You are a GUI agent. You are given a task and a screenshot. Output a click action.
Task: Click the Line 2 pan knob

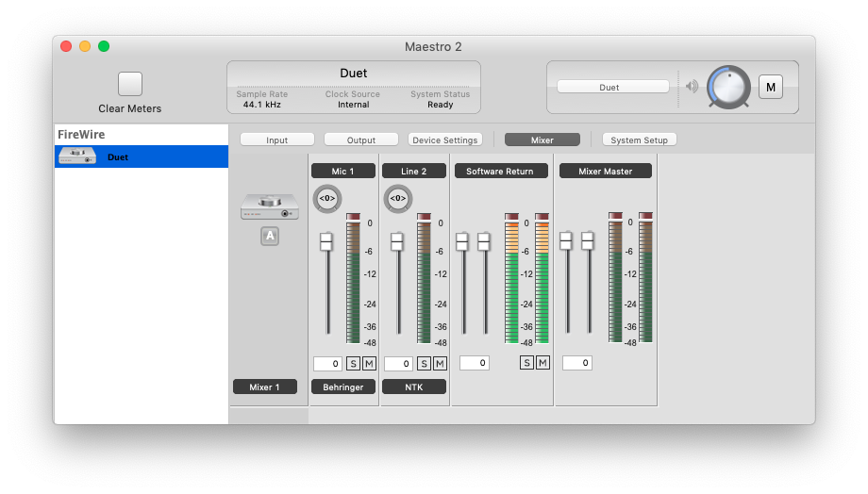pos(398,198)
